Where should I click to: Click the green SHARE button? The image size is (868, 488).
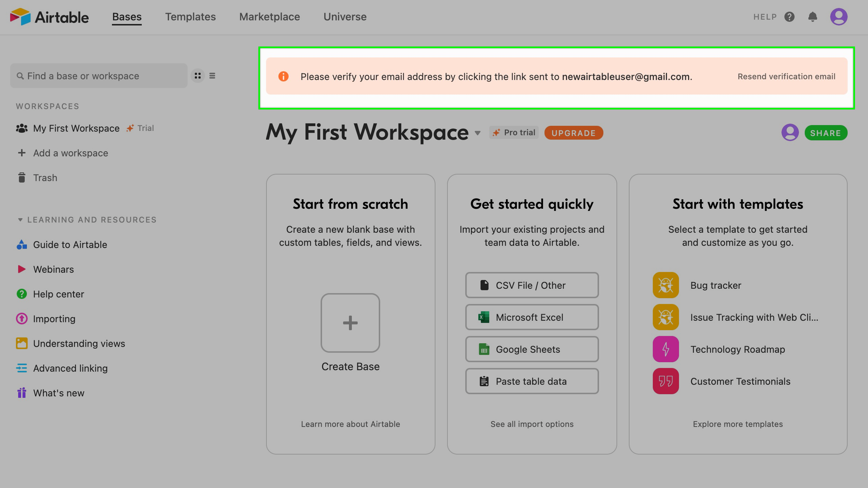[826, 133]
